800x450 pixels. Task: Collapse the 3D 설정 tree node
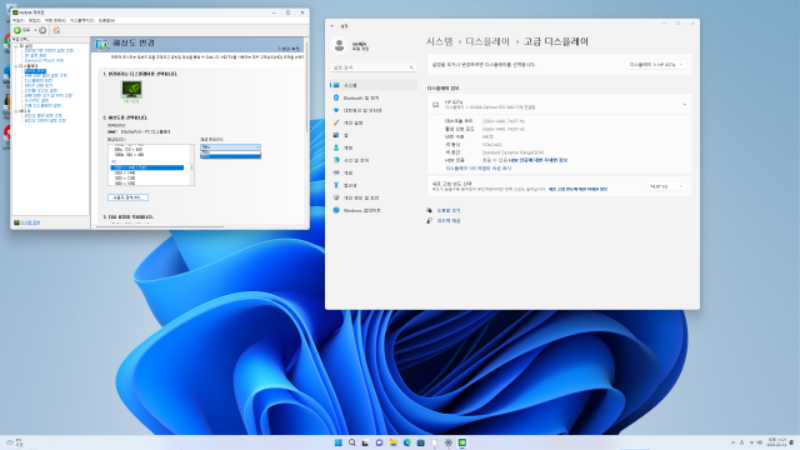(16, 46)
